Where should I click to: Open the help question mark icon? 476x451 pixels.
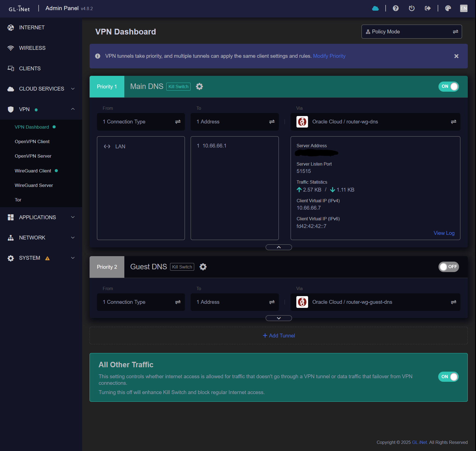[395, 8]
